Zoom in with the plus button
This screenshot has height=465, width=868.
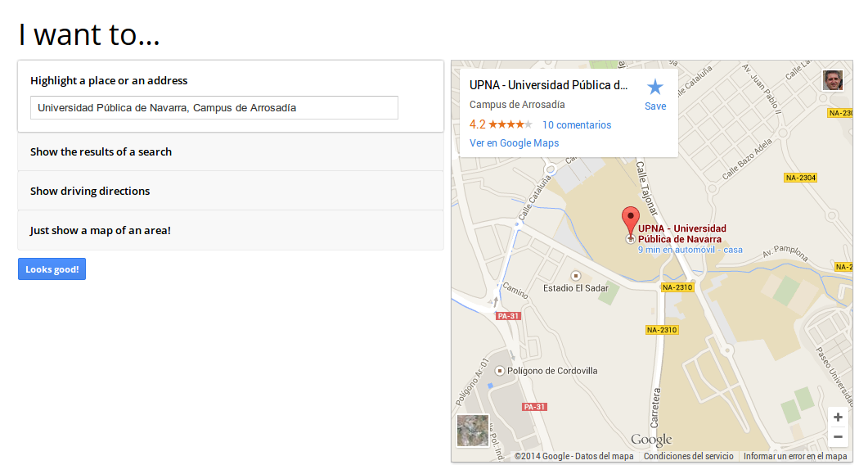838,417
